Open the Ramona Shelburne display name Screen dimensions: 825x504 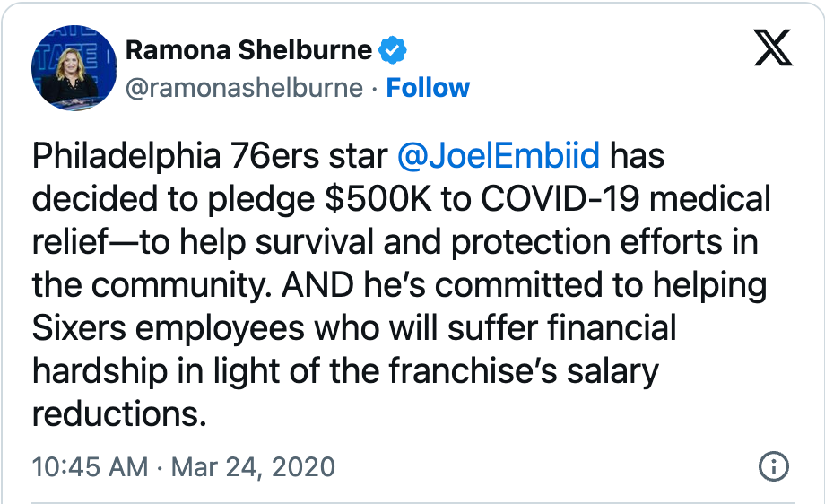248,50
